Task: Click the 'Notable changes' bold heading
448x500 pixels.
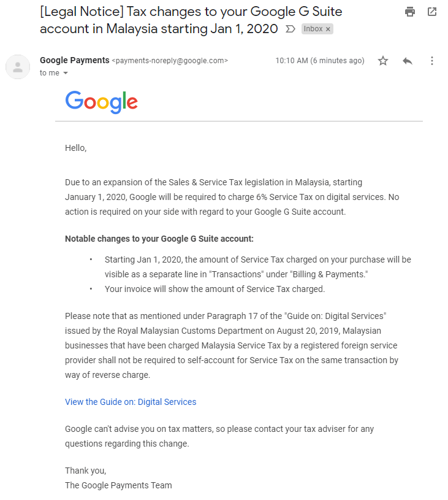Action: tap(159, 239)
